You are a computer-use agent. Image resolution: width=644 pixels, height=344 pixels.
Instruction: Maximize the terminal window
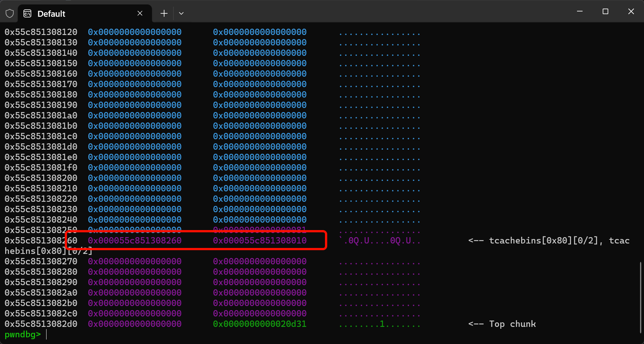pyautogui.click(x=605, y=11)
